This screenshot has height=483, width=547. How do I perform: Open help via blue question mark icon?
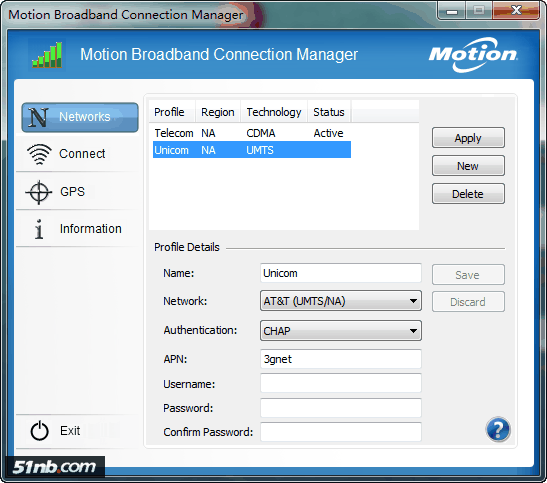[498, 429]
